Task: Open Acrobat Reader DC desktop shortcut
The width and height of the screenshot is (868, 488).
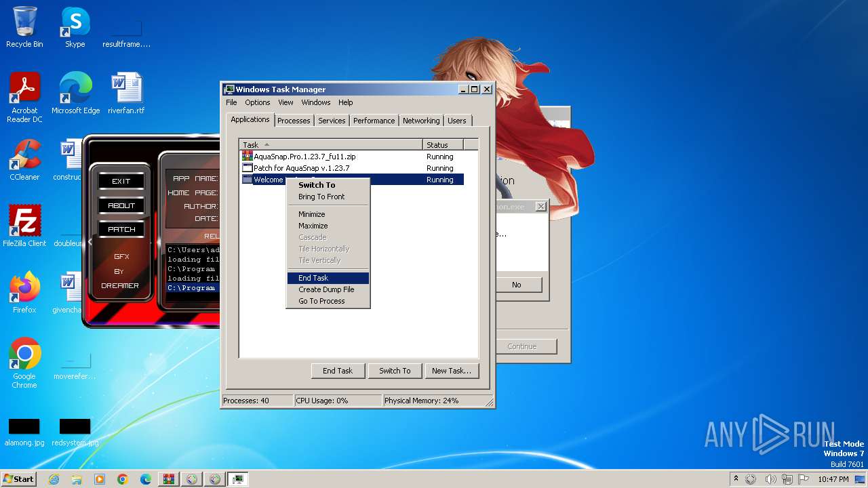Action: click(x=24, y=98)
